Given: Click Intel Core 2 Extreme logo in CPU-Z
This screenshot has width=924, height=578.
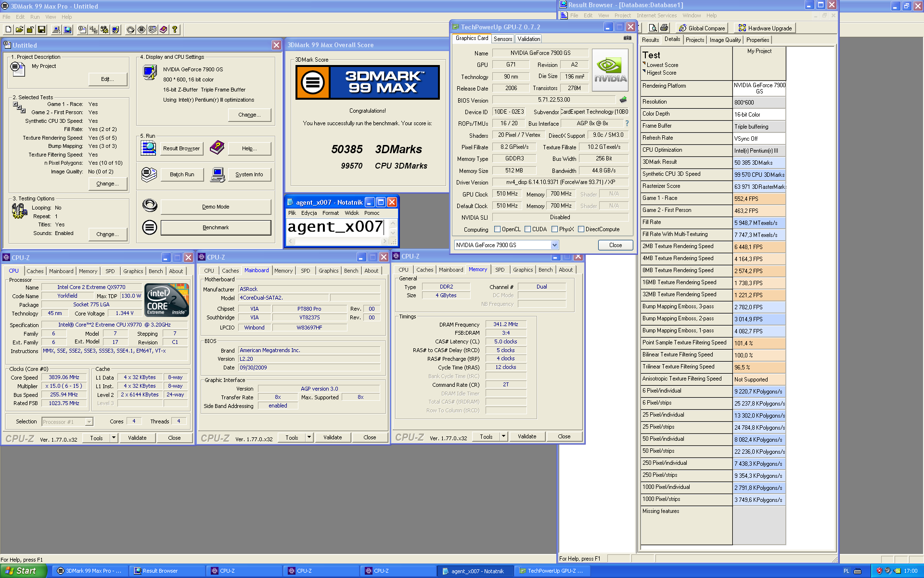Looking at the screenshot, I should (x=167, y=300).
